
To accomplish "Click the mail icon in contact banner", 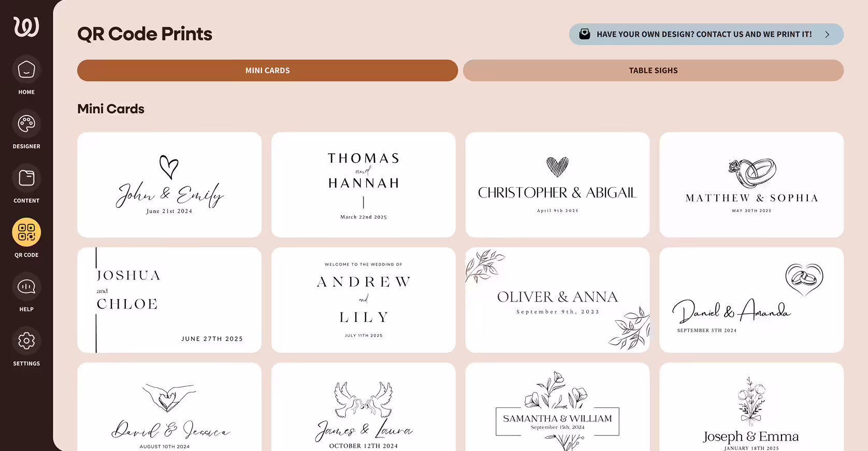I will pos(585,34).
